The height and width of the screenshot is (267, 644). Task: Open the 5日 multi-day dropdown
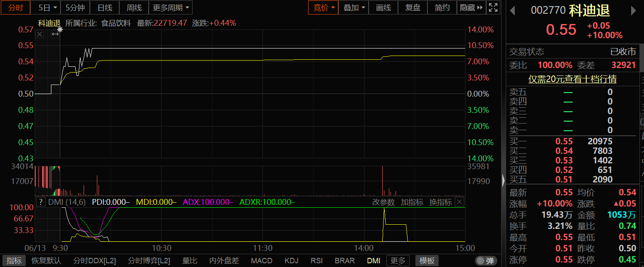(x=47, y=7)
